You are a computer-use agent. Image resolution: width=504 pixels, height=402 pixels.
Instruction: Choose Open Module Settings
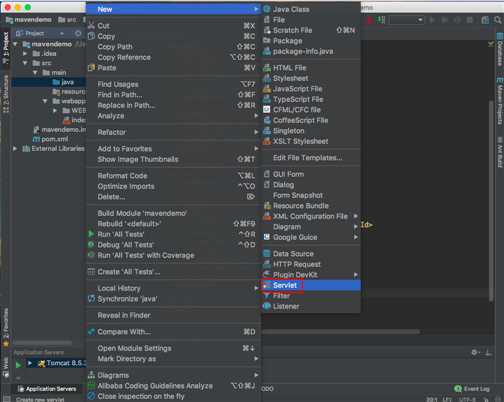[173, 348]
